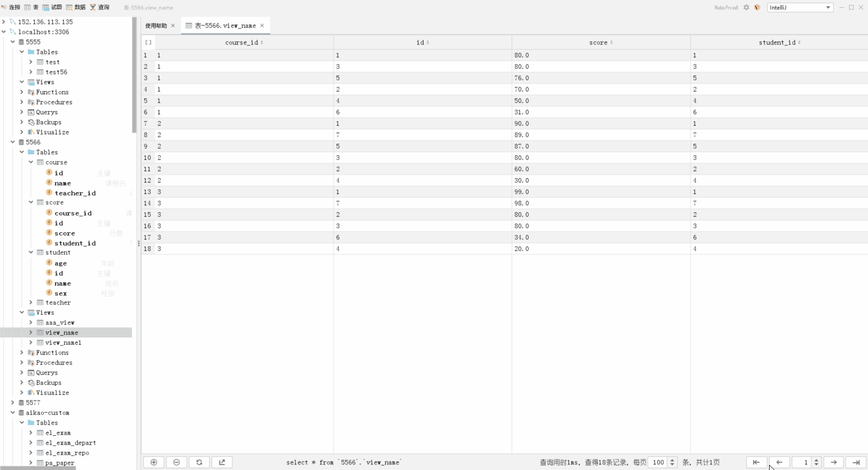The image size is (868, 470).
Task: Select the aikao-custom database
Action: tap(47, 413)
